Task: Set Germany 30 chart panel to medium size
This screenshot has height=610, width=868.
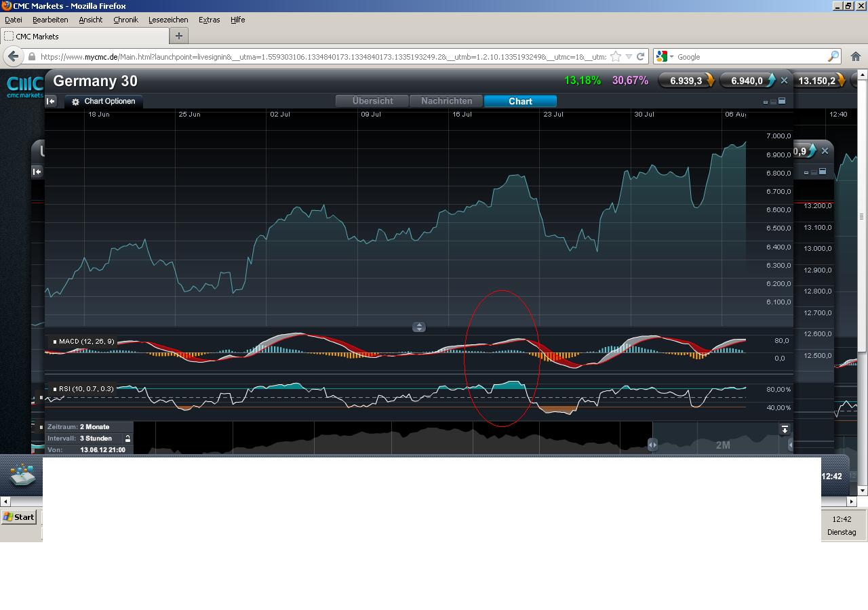Action: point(773,102)
